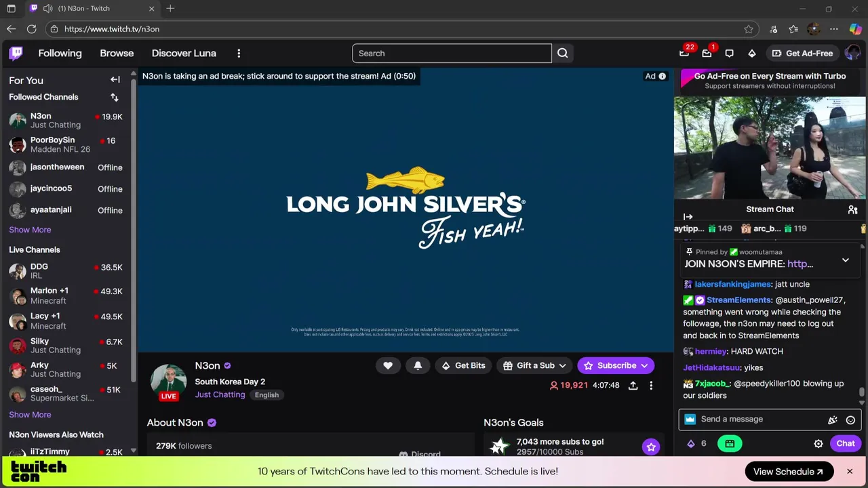Image resolution: width=868 pixels, height=488 pixels.
Task: Open DDG channel in Live Channels
Action: pos(66,271)
